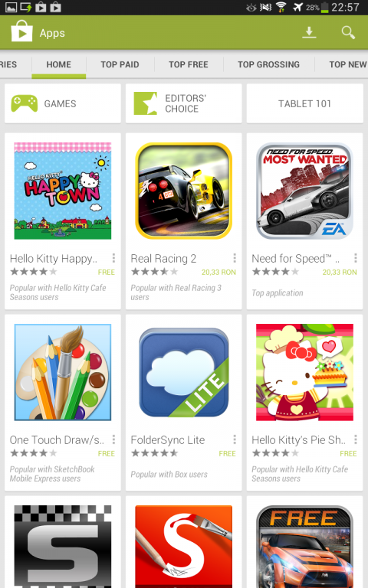Open overflow menu for Hello Kitty Happy Town
The height and width of the screenshot is (588, 368).
click(113, 258)
